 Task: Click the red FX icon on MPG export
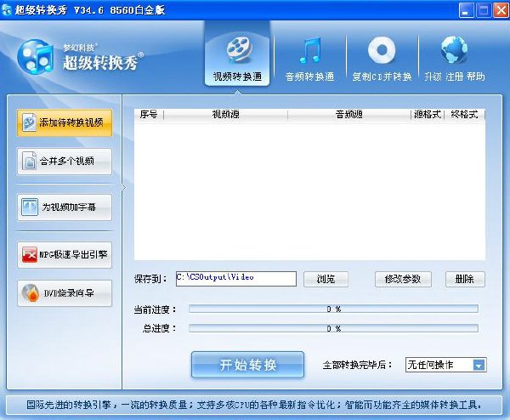click(30, 254)
